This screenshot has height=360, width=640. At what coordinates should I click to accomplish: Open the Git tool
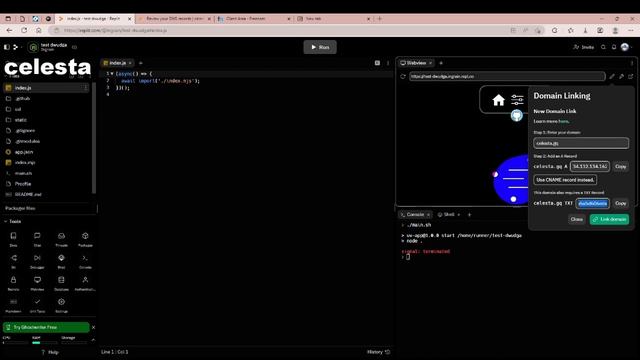(13, 261)
